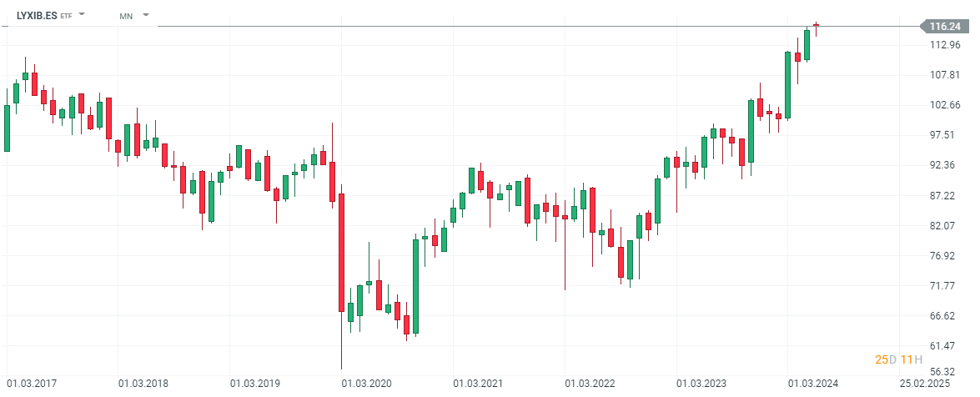Select the 01.03.2022 time axis label

coord(590,384)
